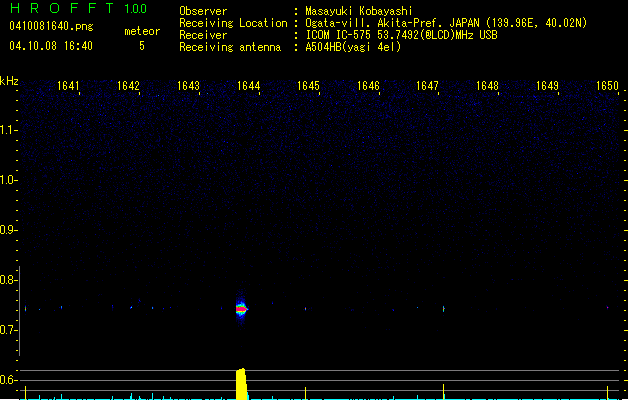Click the 1650 time axis label
The height and width of the screenshot is (400, 629).
607,86
